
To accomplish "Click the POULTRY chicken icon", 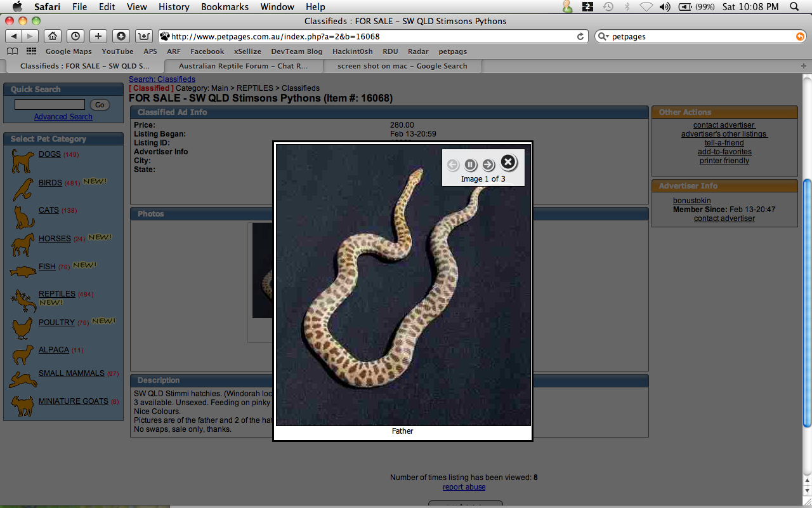I will [22, 328].
